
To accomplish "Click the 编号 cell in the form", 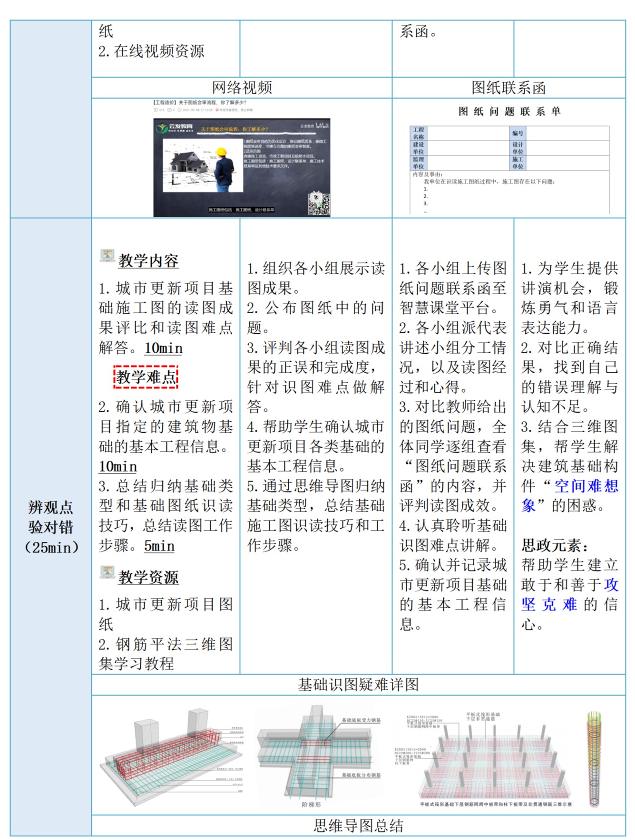I will tap(518, 133).
